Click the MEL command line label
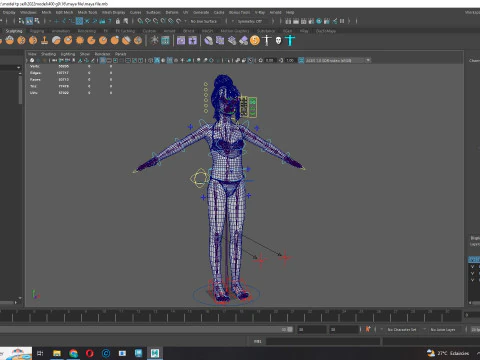The height and width of the screenshot is (360, 480). [x=258, y=341]
